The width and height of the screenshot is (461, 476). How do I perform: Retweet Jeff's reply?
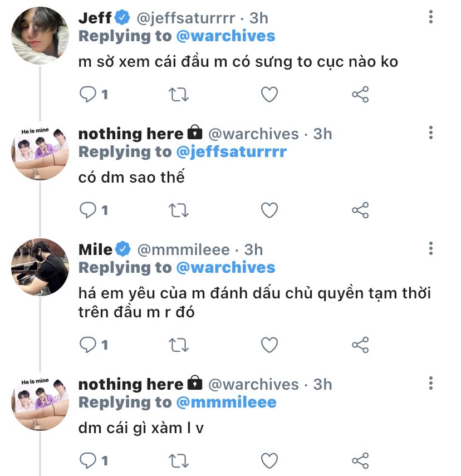[x=179, y=95]
